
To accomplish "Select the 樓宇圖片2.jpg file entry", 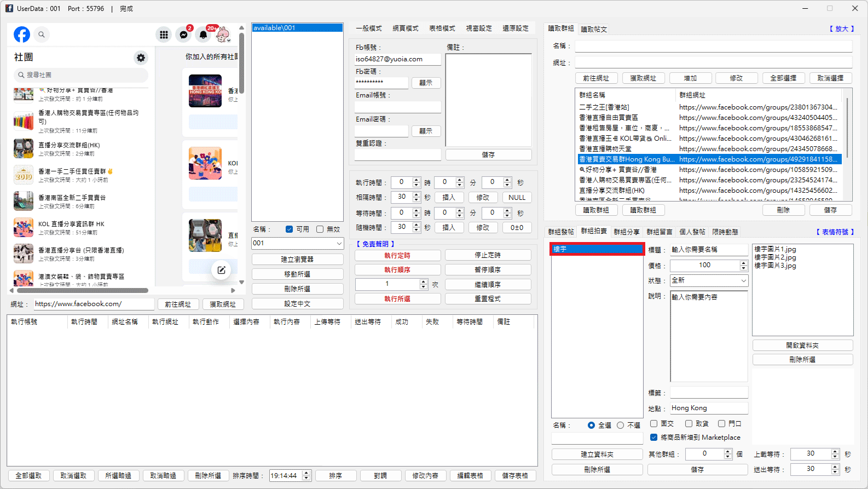I will (x=775, y=257).
